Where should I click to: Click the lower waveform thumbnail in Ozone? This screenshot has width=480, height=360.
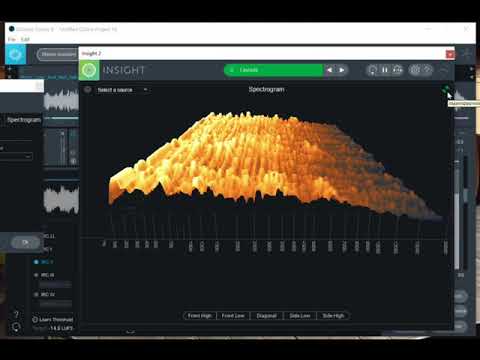[x=61, y=199]
